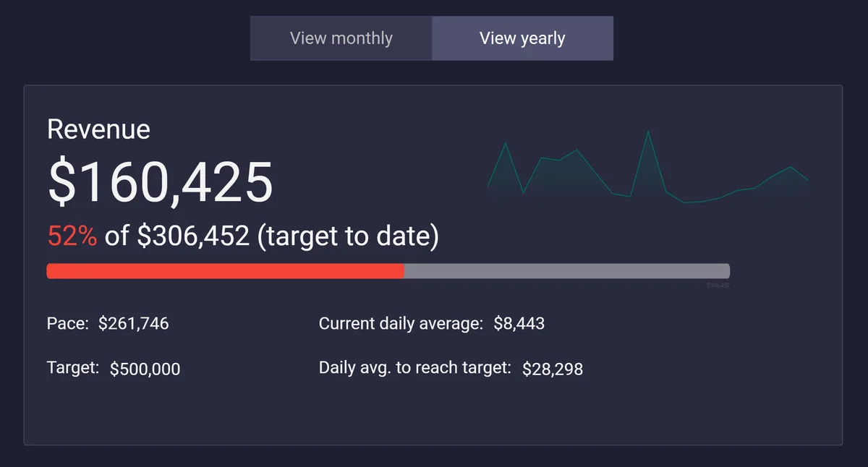Image resolution: width=868 pixels, height=467 pixels.
Task: Click the Daily avg. to reach target label
Action: point(414,367)
